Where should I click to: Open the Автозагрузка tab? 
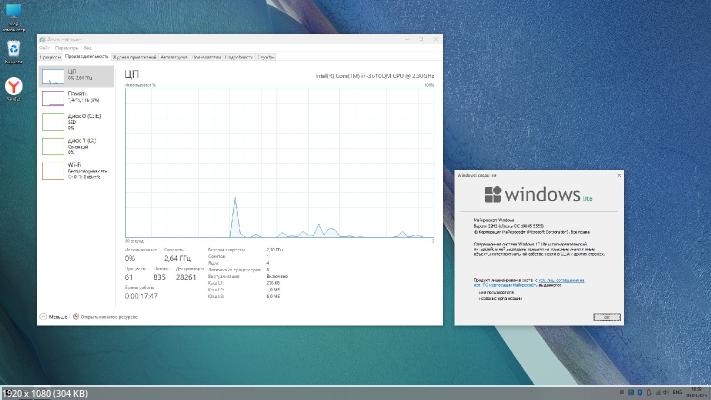tap(174, 57)
